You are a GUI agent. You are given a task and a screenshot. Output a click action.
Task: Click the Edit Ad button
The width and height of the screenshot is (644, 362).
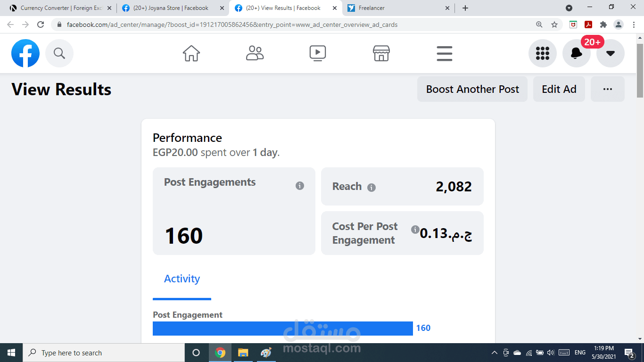coord(559,89)
